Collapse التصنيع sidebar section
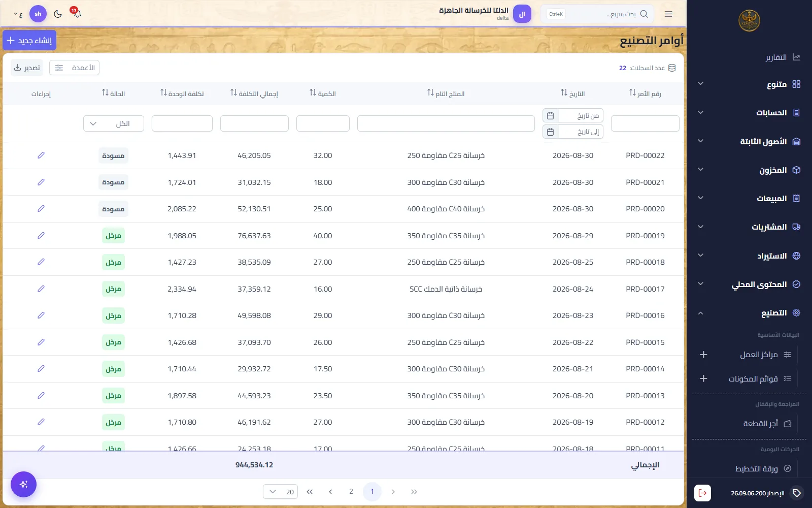The height and width of the screenshot is (508, 812). point(749,313)
